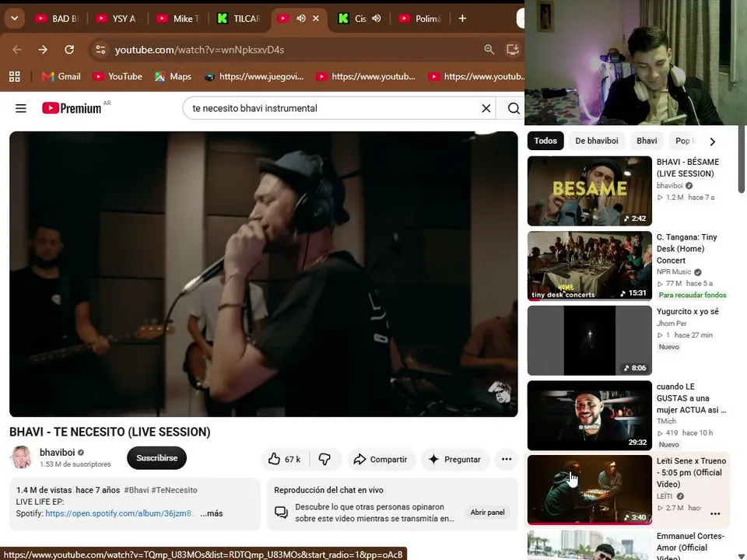
Task: Switch to the Mike T browser tab
Action: click(x=177, y=19)
